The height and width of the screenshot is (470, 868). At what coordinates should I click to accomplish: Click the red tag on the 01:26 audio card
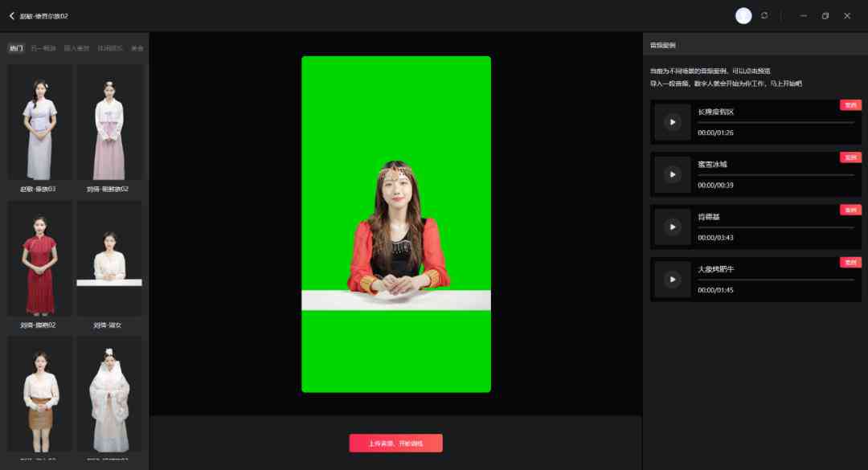tap(850, 104)
